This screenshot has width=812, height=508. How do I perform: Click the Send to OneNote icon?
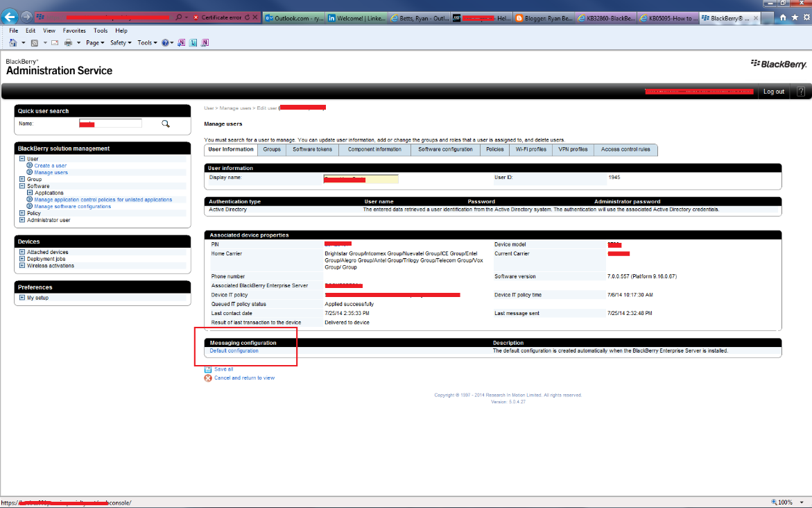pos(181,42)
